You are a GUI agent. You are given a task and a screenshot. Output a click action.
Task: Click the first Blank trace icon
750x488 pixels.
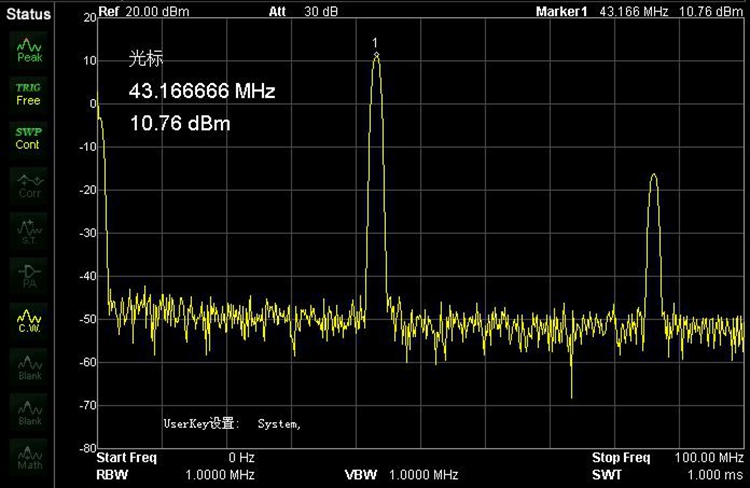tap(29, 366)
